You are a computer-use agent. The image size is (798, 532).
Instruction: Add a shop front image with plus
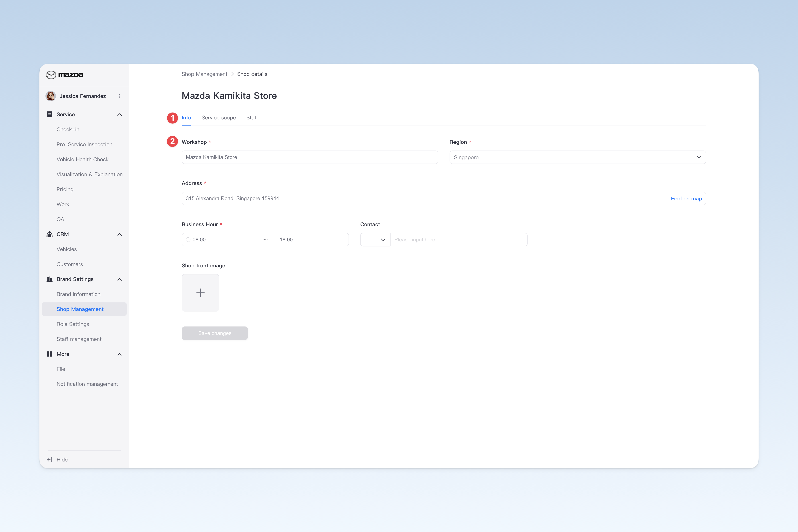201,293
